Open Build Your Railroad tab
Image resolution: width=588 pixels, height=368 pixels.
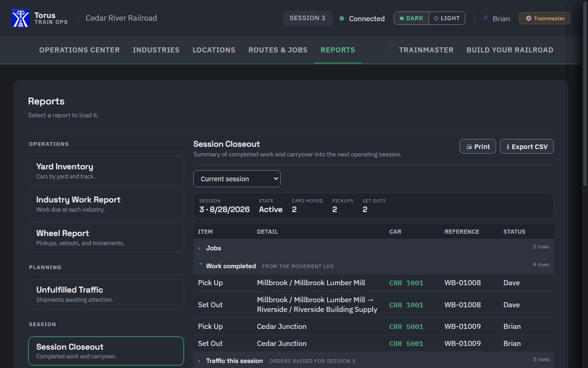coord(510,50)
